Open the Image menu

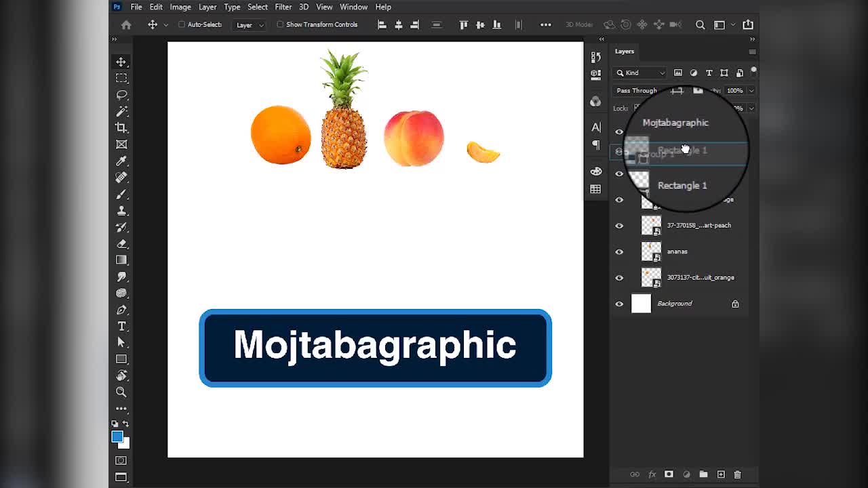pyautogui.click(x=180, y=7)
